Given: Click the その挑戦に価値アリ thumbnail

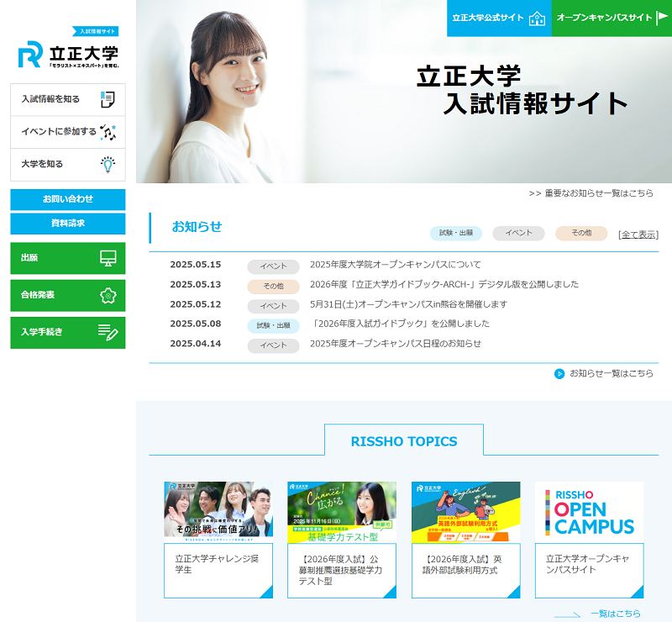Looking at the screenshot, I should 218,512.
